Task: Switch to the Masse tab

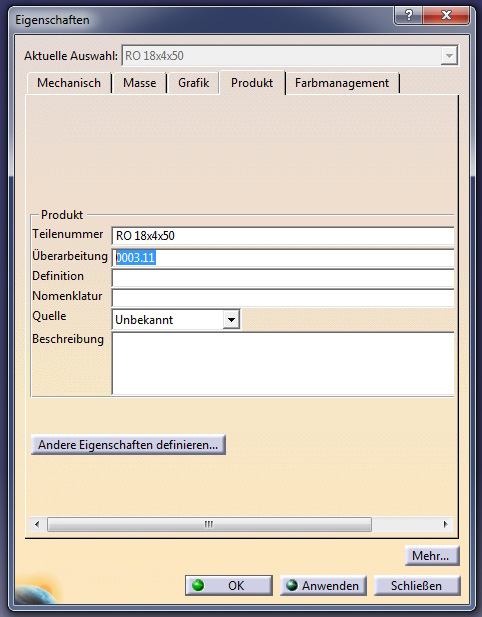Action: (140, 83)
